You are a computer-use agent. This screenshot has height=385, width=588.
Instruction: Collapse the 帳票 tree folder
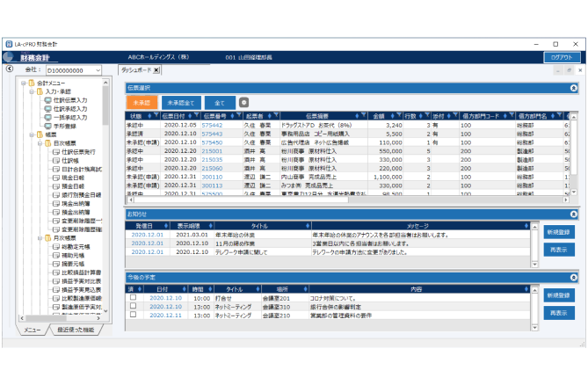coord(32,134)
